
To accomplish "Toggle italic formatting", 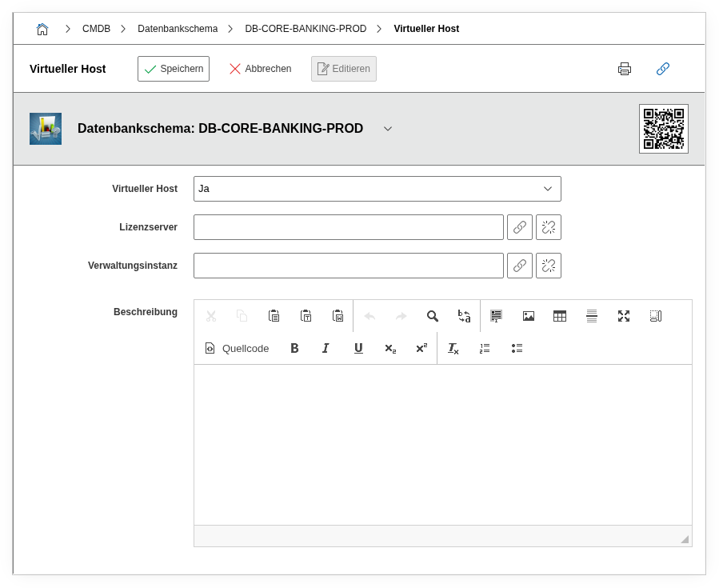I will point(326,348).
